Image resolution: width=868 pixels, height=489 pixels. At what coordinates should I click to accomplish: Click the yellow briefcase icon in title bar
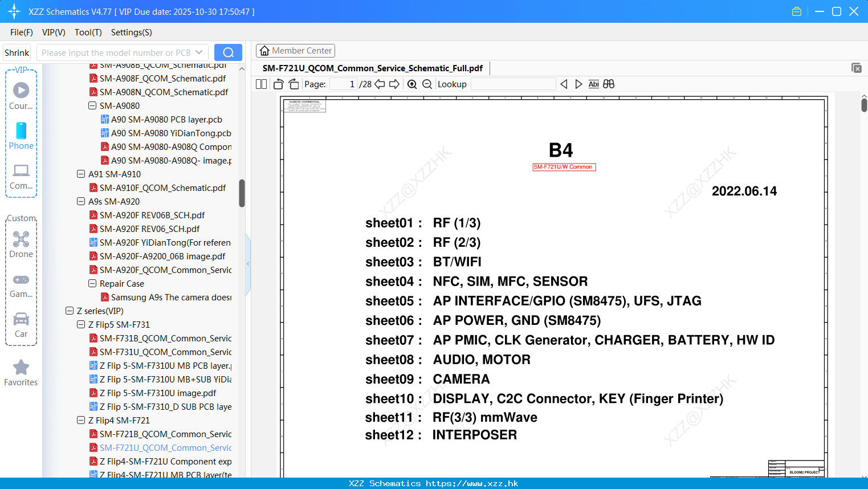pos(797,11)
